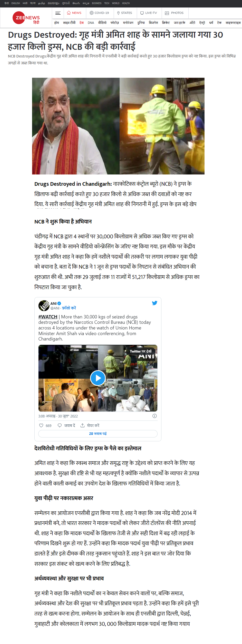This screenshot has height=644, width=242.
Task: Open the LIVE-TV tab
Action: (x=149, y=13)
